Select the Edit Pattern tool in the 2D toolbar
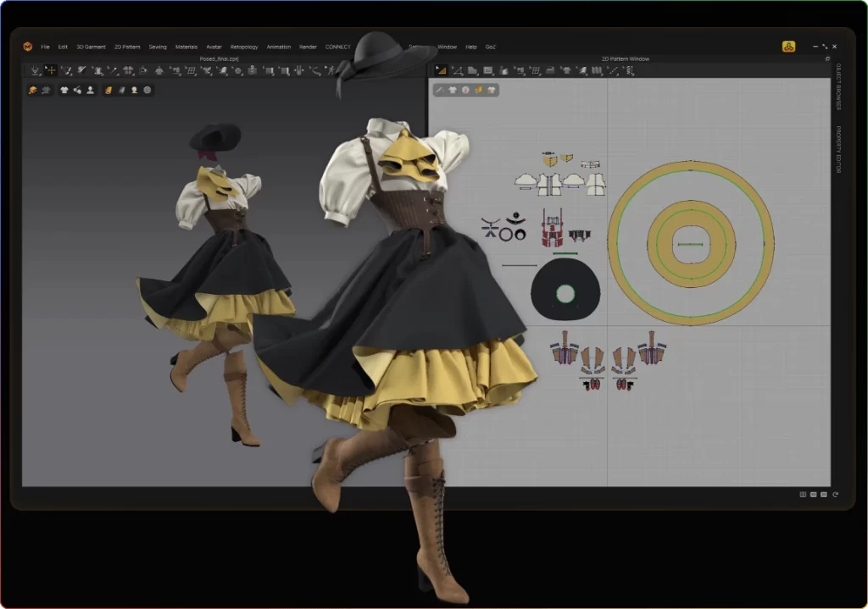 (459, 71)
